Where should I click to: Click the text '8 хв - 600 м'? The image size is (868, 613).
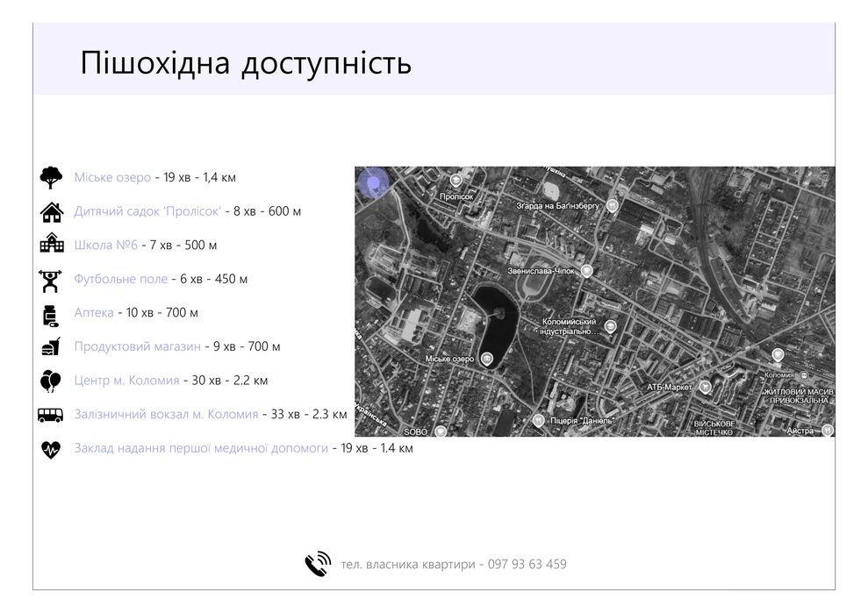268,211
